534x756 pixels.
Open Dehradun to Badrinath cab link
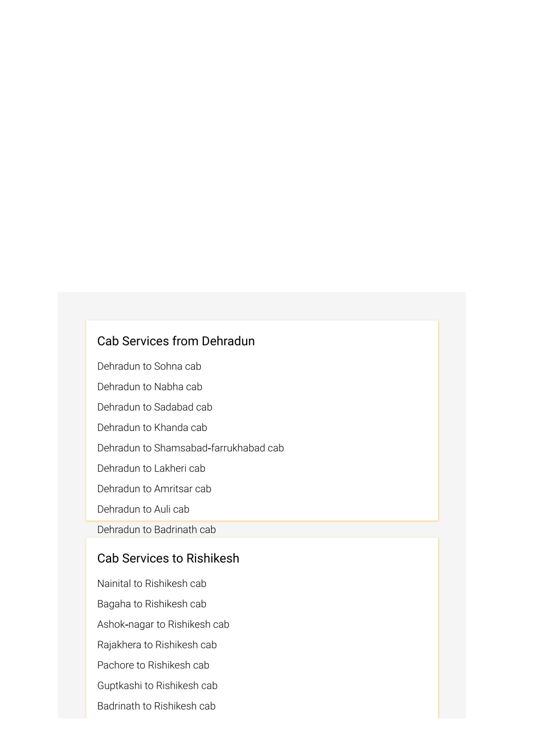156,530
